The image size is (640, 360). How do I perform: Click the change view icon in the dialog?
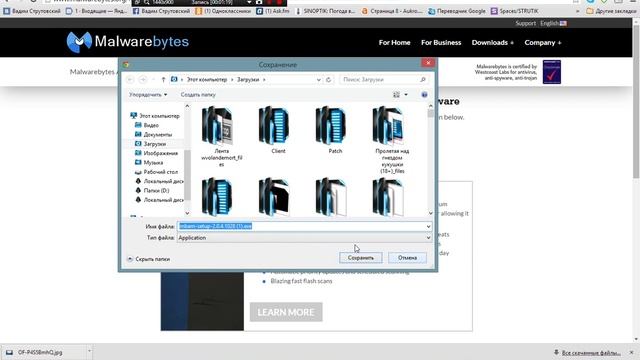point(396,95)
